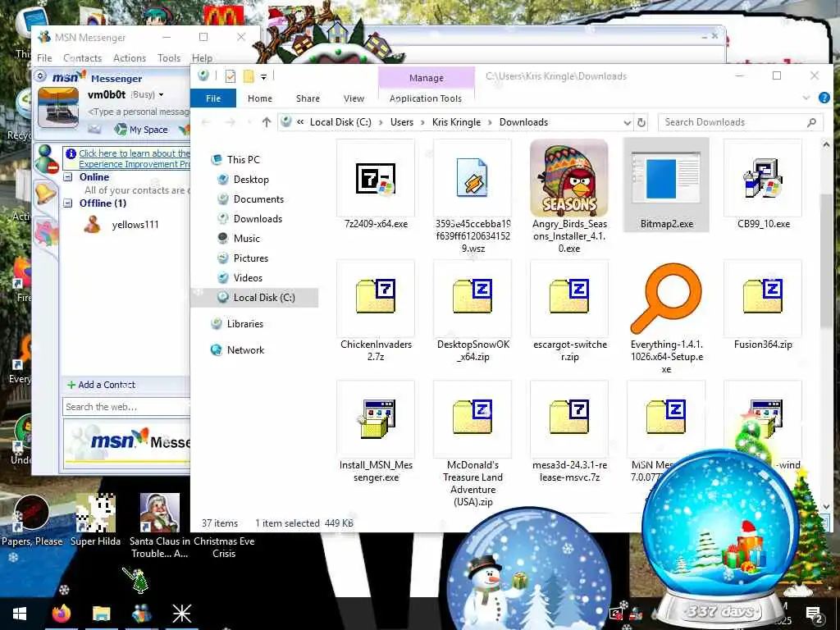Select the Fusion364.zip archive
Image resolution: width=840 pixels, height=630 pixels.
(763, 305)
